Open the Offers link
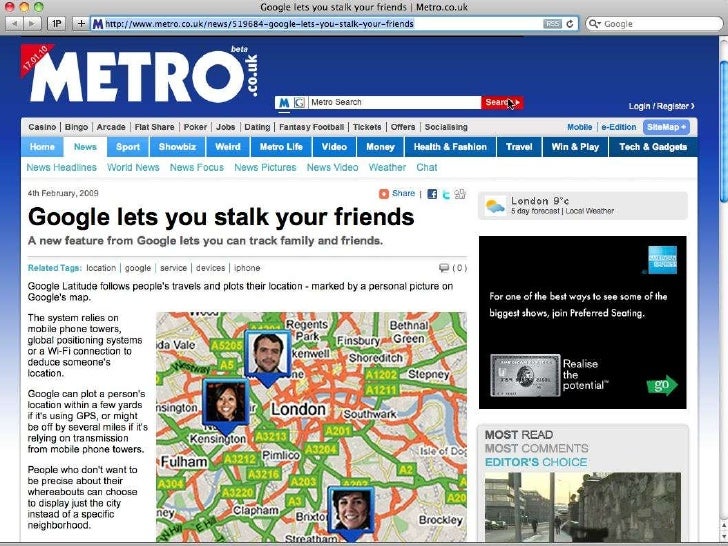Screen dimensions: 728x546 (403, 127)
